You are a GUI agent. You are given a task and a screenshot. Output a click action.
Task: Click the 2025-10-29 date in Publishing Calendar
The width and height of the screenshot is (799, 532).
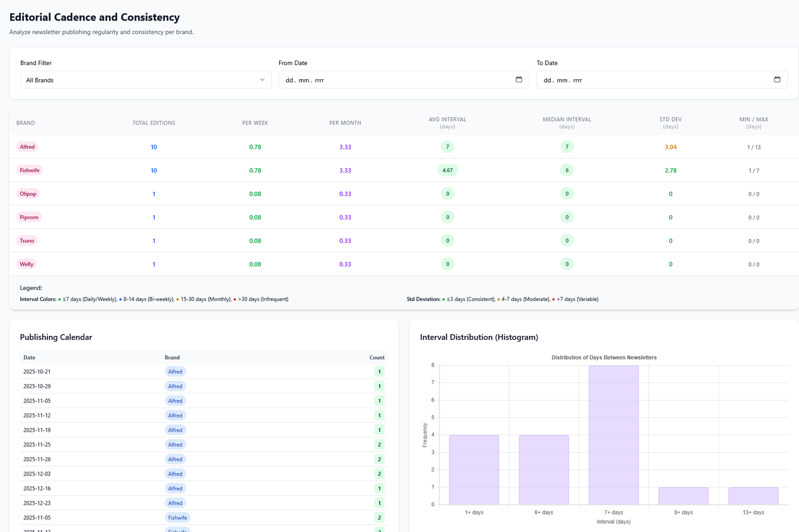[x=37, y=386]
